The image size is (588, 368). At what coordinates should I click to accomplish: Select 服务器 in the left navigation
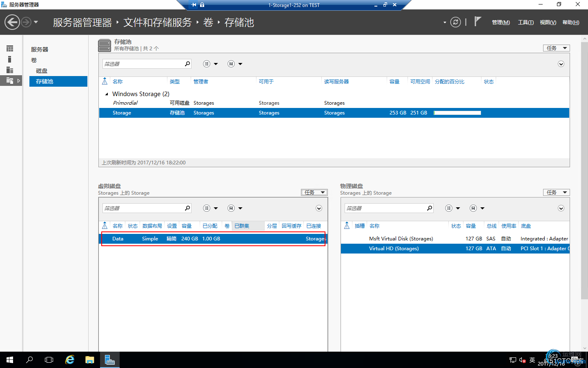click(40, 49)
